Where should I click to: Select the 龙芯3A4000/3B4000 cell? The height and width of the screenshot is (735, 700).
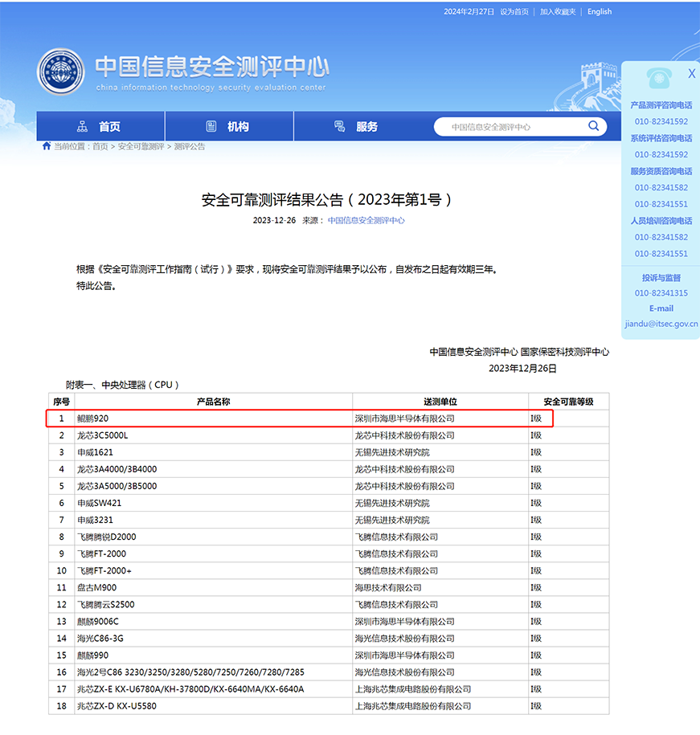[213, 469]
